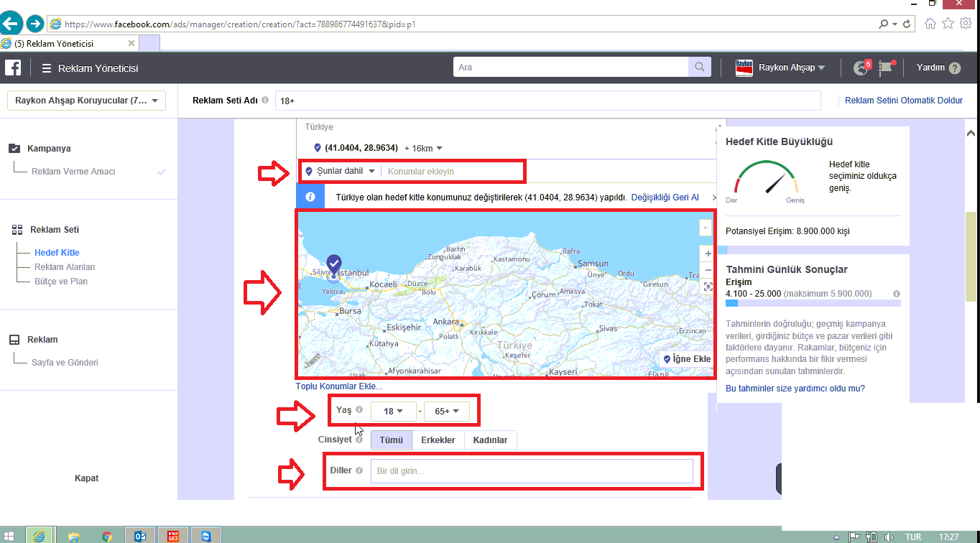The width and height of the screenshot is (980, 543).
Task: Open the maximum age 65+ dropdown
Action: tap(446, 412)
